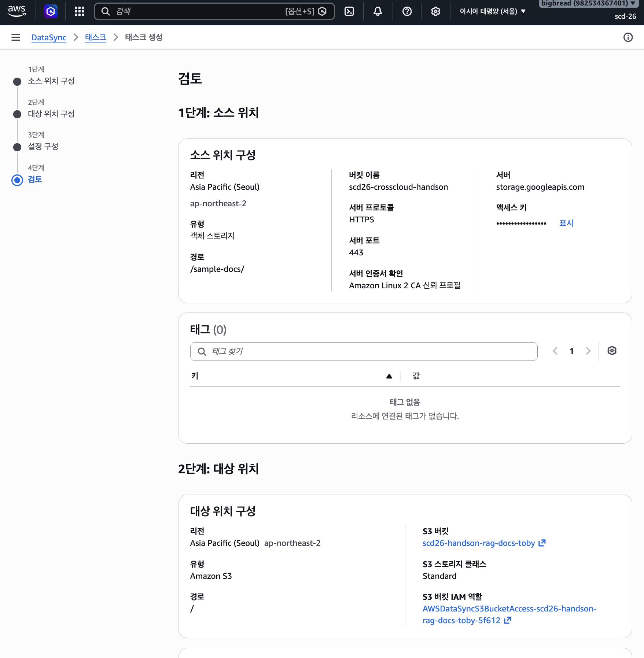Open the AWS console home logo
The image size is (644, 658).
coord(17,11)
